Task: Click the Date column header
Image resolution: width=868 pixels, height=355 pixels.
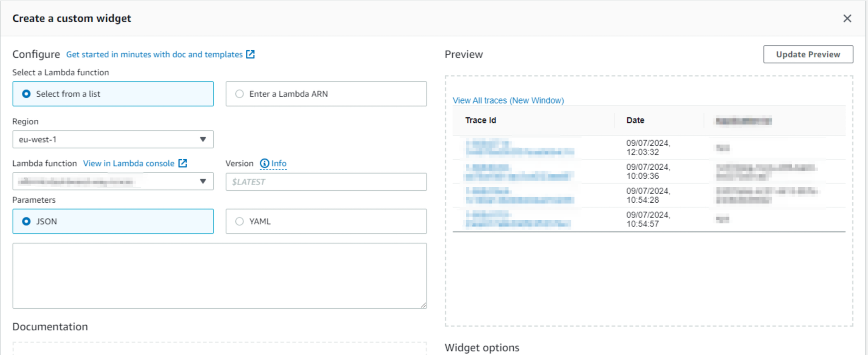Action: [635, 120]
